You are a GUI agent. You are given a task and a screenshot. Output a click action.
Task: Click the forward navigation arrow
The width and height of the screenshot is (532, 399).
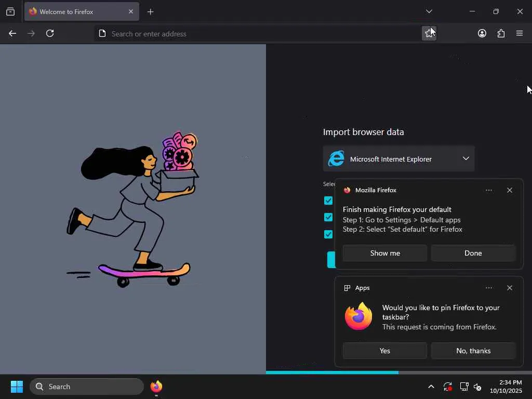(31, 33)
